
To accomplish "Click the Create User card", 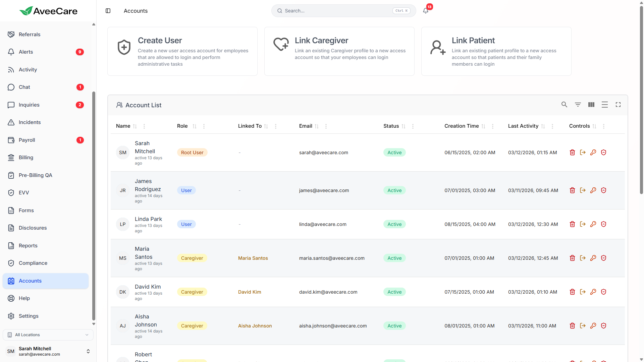I will pyautogui.click(x=182, y=51).
